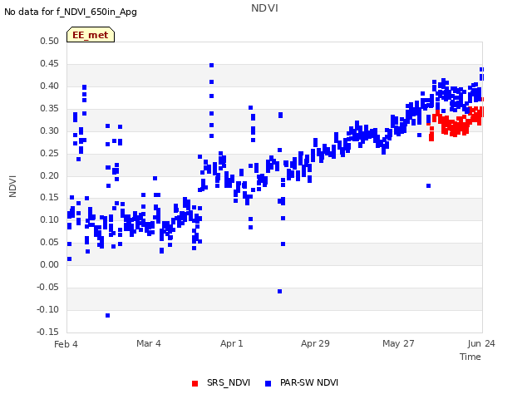The image size is (532, 399).
Task: Click the 0.45 y-axis tick label
Action: 50,63
